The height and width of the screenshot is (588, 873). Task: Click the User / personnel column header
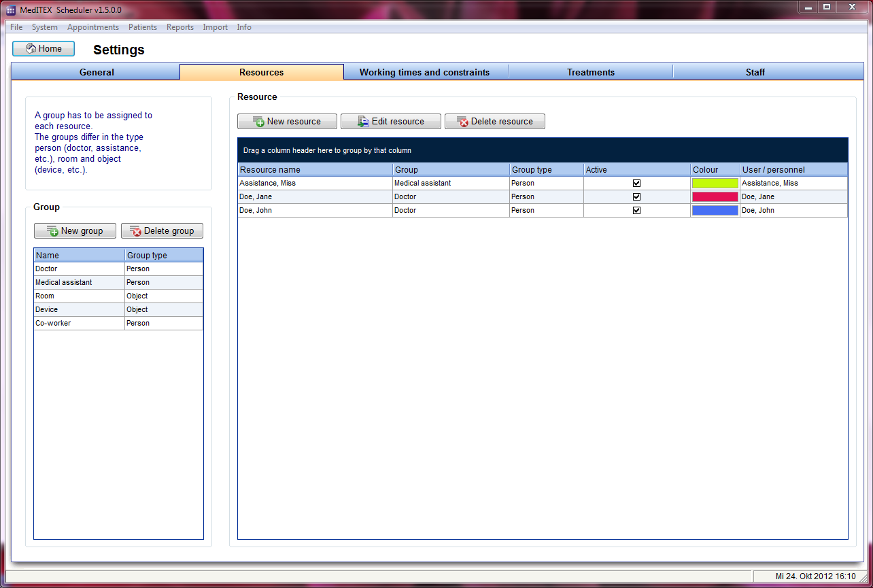794,170
